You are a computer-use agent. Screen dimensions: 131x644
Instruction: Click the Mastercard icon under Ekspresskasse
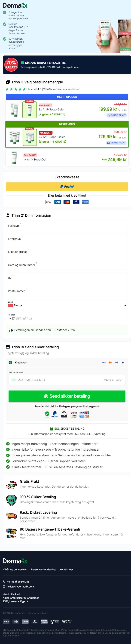coord(67,202)
